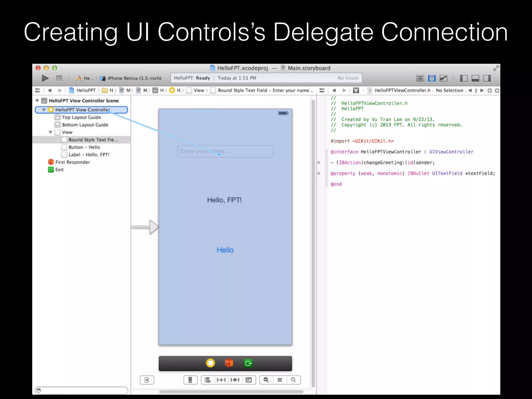Screen dimensions: 532x399
Task: Add a new assistant editor pane
Action: 490,90
